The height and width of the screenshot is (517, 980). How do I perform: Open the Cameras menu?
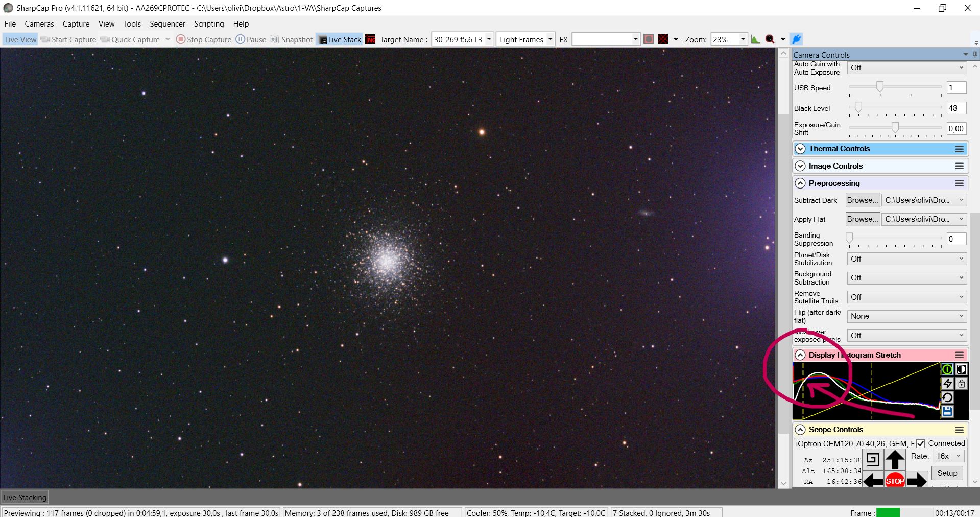pos(39,24)
